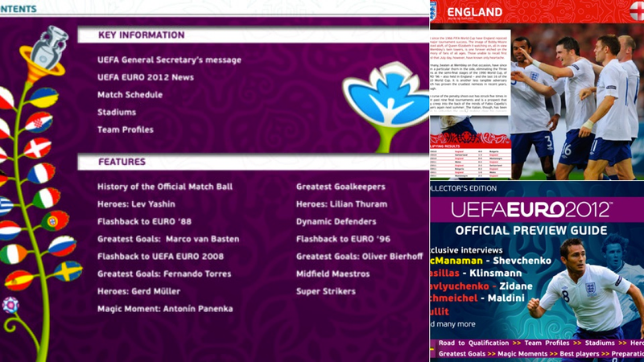The width and height of the screenshot is (644, 362).
Task: Click the Zidane name on cover
Action: [517, 286]
